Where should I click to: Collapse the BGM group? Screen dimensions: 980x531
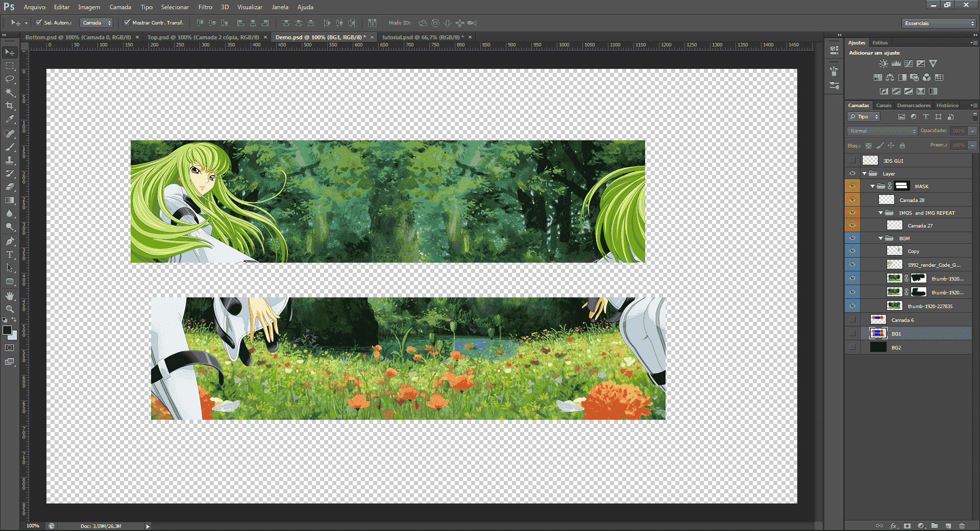[881, 239]
